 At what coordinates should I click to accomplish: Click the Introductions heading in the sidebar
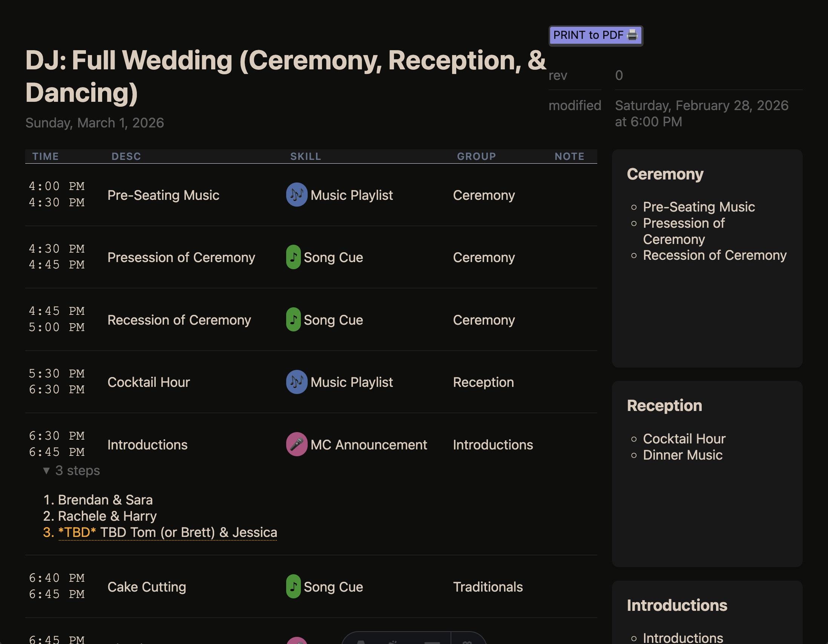coord(677,605)
